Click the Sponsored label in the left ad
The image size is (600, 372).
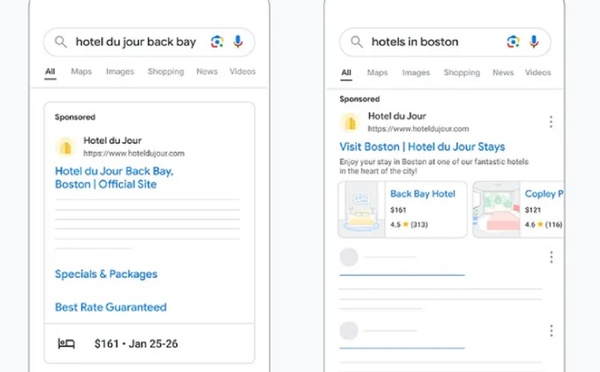pyautogui.click(x=75, y=117)
